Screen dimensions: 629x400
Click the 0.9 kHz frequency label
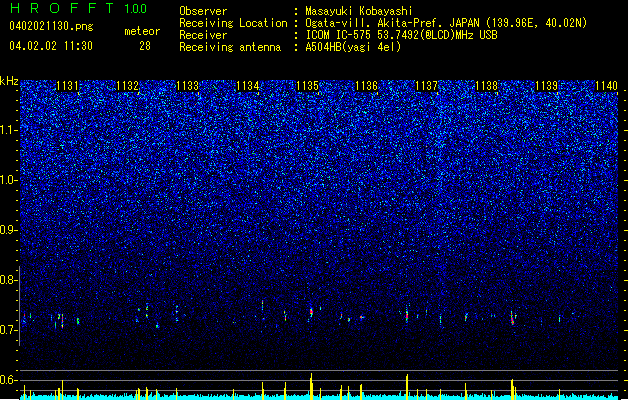[x=9, y=230]
